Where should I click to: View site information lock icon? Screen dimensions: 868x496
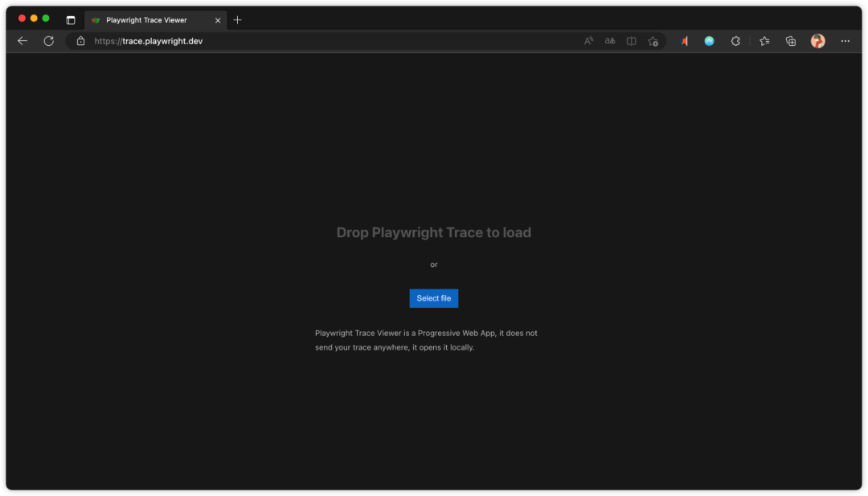coord(81,41)
